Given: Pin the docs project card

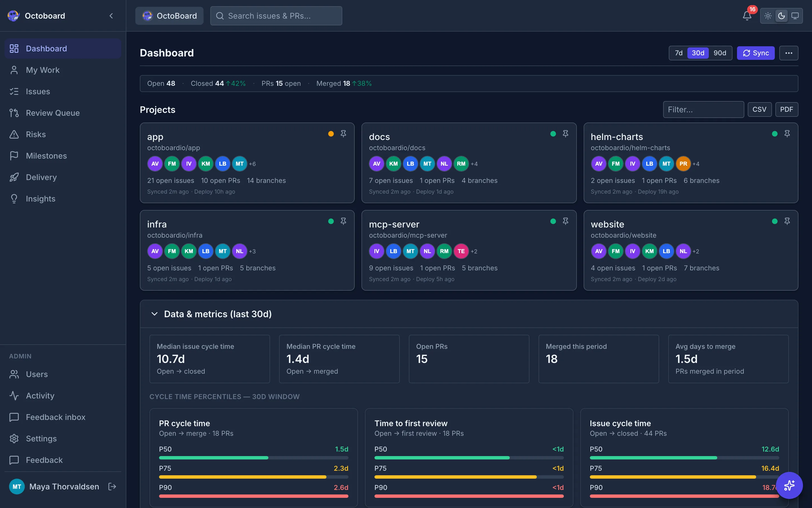Looking at the screenshot, I should click(565, 134).
